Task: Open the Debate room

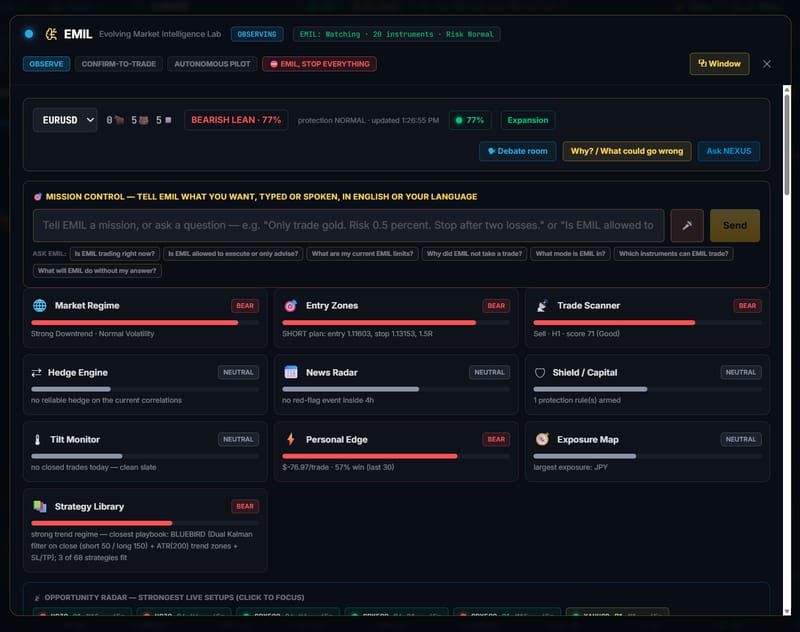Action: [517, 151]
